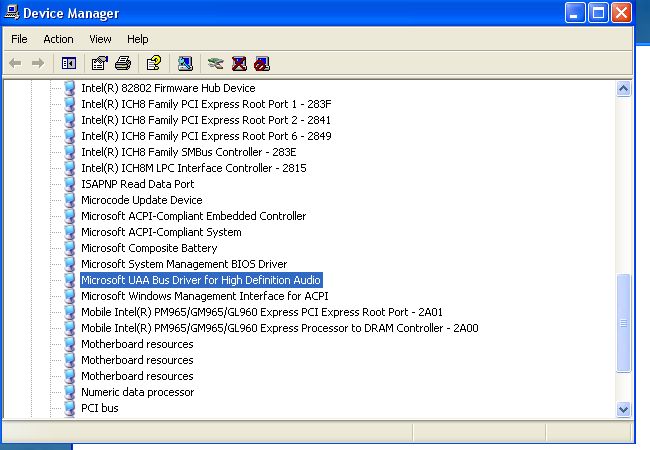Click icon beside Microsoft Composite Battery
This screenshot has width=650, height=450.
[x=70, y=248]
